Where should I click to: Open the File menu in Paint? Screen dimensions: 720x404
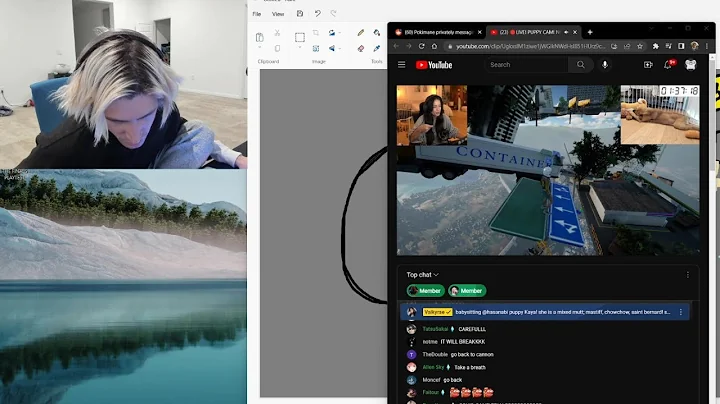pos(257,14)
